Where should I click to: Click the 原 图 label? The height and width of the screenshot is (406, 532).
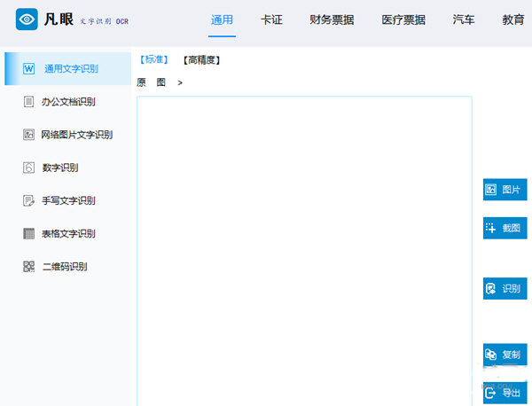pyautogui.click(x=151, y=82)
